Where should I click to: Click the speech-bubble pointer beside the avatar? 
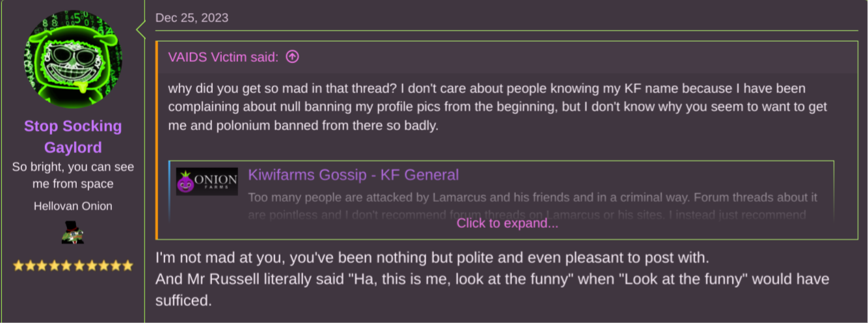pos(141,29)
